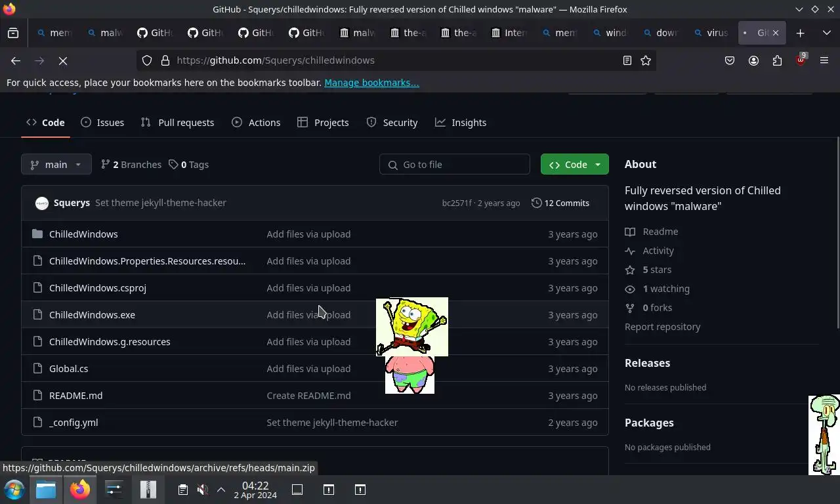The width and height of the screenshot is (840, 504).
Task: Open ChilledWindows.g.resources file
Action: pyautogui.click(x=110, y=341)
